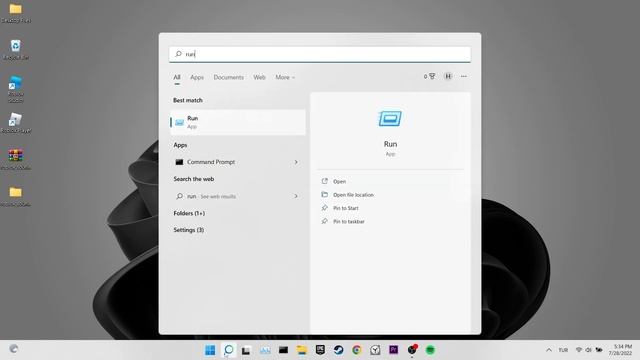Expand the Command Prompt result chevron
This screenshot has width=640, height=360.
(x=296, y=162)
